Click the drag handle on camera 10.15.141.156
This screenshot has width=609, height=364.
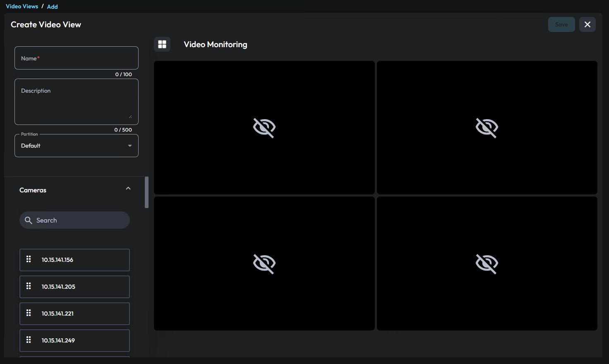(29, 259)
